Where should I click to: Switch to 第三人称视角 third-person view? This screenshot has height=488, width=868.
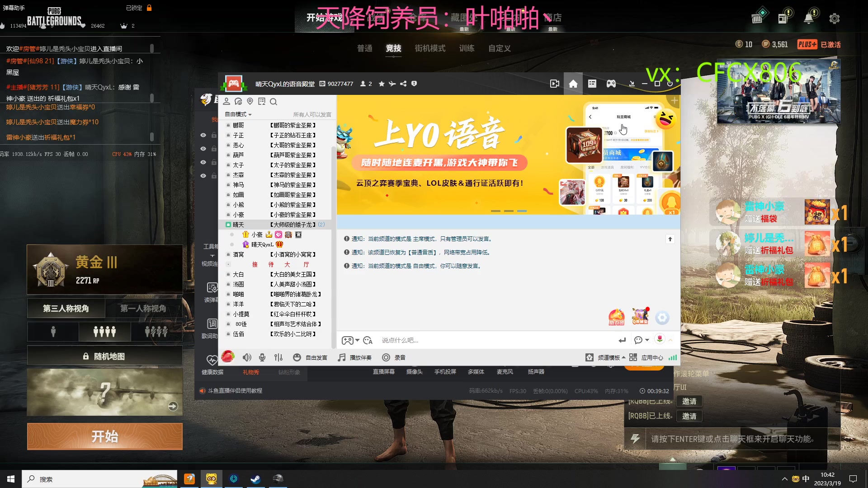tap(66, 308)
